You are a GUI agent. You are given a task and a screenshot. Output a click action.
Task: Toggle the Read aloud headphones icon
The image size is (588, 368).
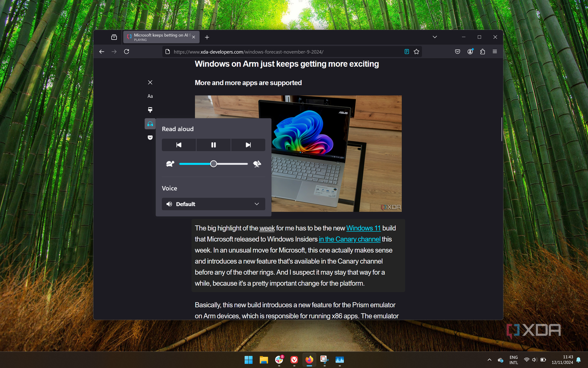pyautogui.click(x=150, y=124)
